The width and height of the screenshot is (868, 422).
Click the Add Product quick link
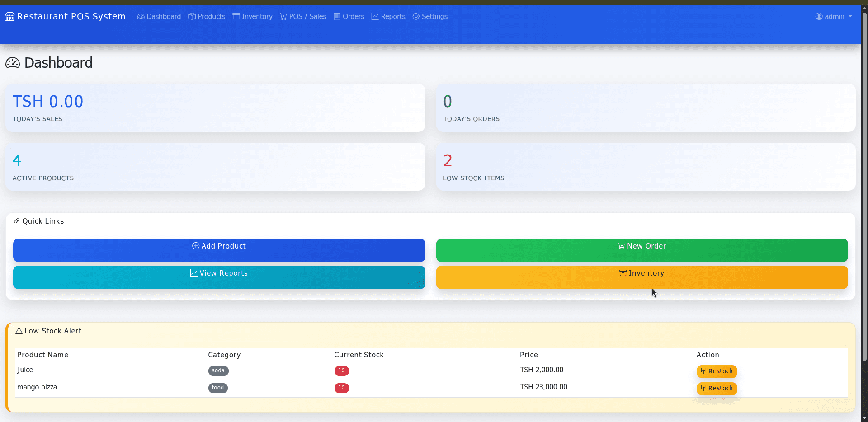tap(219, 250)
